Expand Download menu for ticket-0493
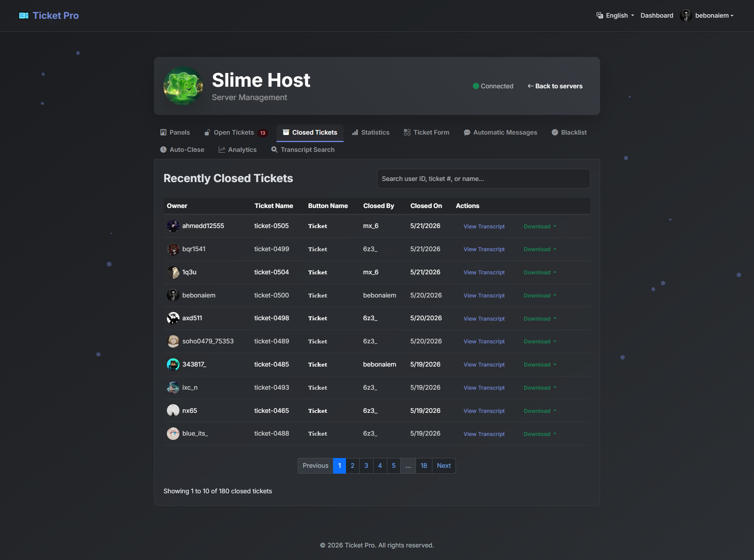 (x=540, y=388)
